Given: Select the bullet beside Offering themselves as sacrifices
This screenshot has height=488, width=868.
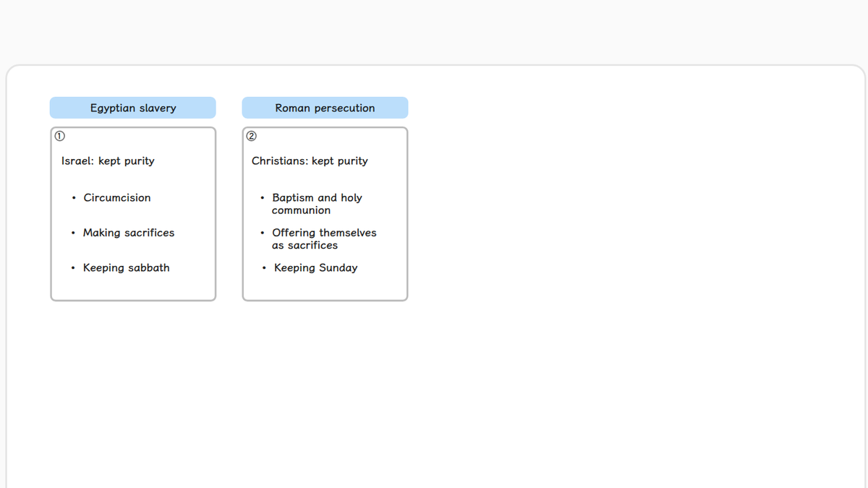Looking at the screenshot, I should coord(262,233).
